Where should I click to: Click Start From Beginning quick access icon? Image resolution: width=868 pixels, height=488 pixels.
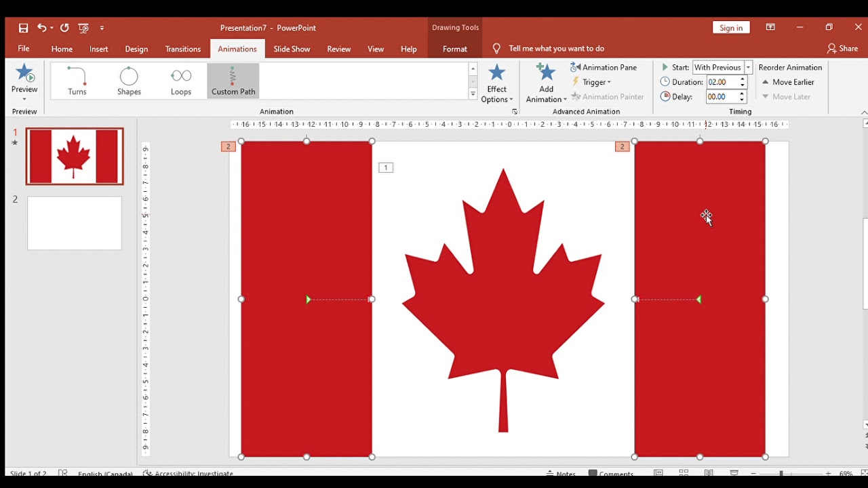click(83, 28)
